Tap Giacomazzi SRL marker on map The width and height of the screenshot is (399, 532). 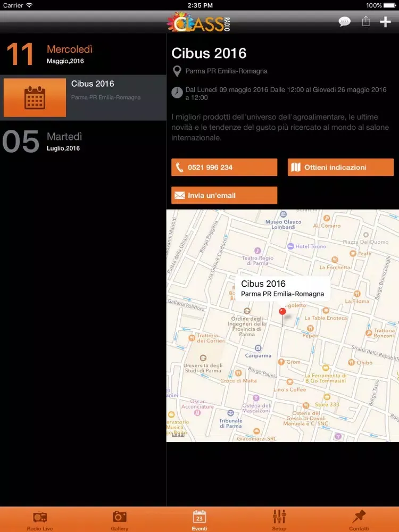click(x=256, y=431)
